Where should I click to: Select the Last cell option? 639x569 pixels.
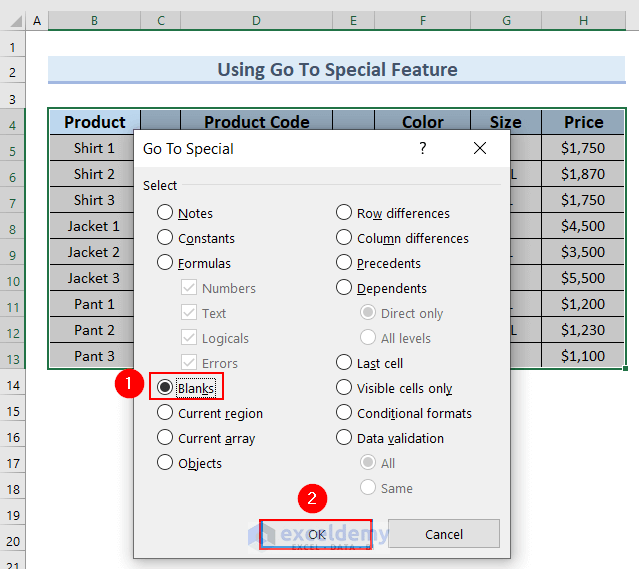[x=370, y=363]
